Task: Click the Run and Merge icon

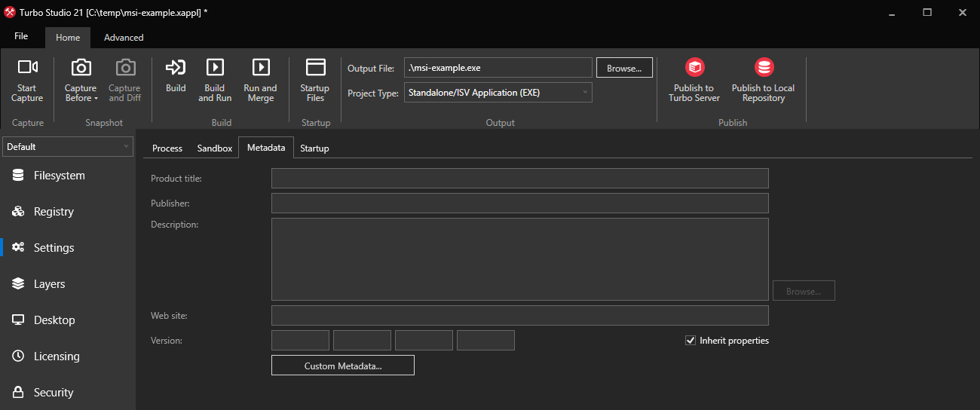Action: [x=260, y=69]
